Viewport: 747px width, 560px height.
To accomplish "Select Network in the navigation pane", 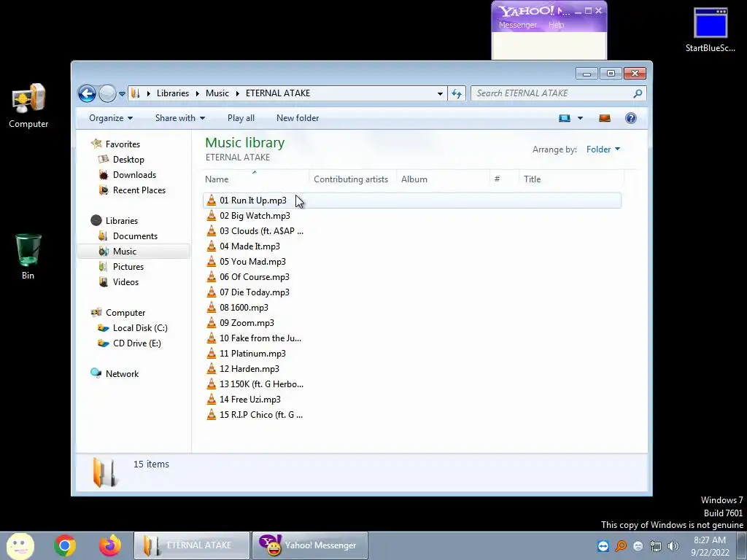I will click(122, 374).
